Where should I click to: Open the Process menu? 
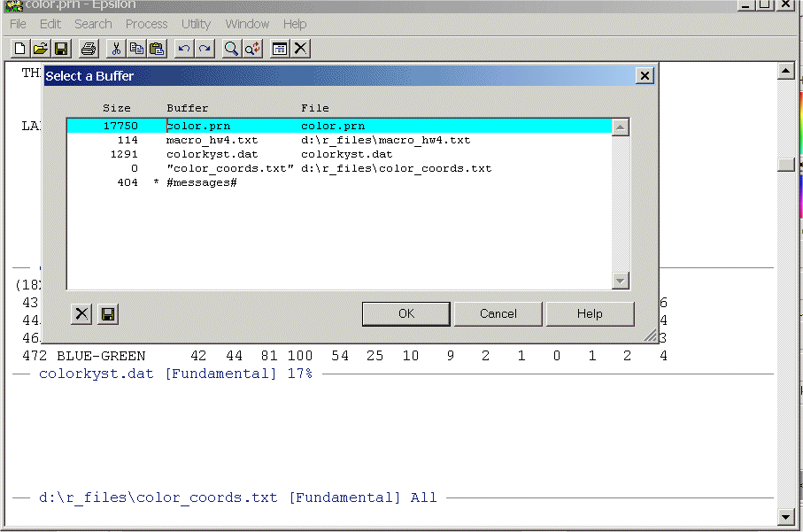[146, 24]
